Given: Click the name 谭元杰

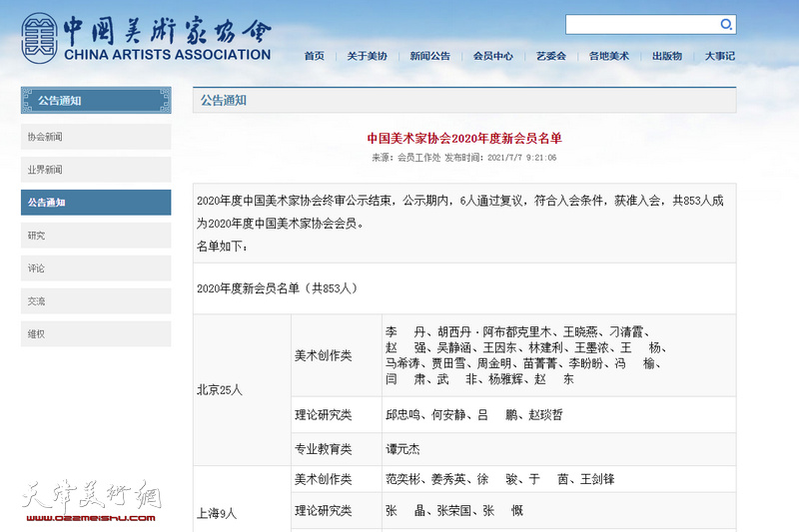Looking at the screenshot, I should 402,449.
